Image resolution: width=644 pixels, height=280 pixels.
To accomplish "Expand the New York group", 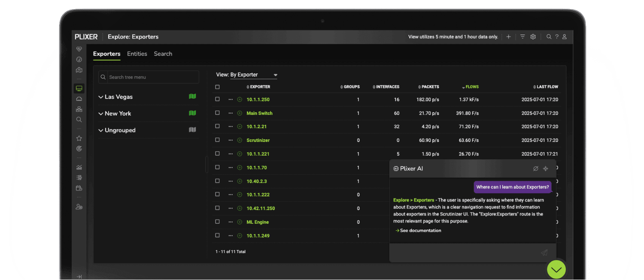I will [101, 114].
